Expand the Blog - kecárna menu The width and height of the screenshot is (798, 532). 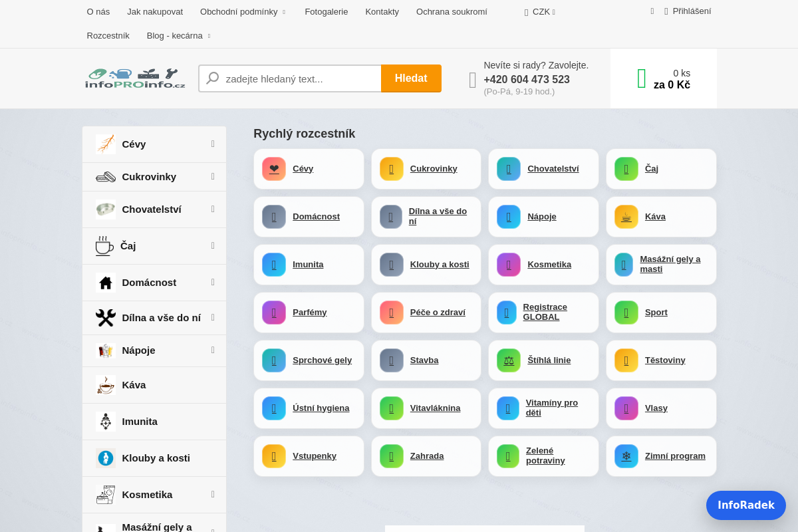point(209,36)
